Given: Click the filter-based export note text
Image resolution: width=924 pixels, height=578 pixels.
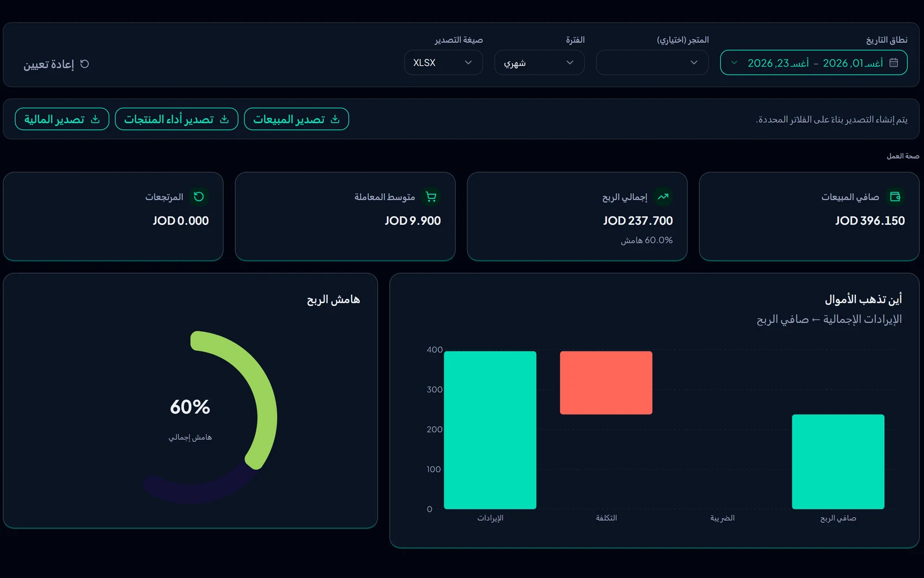Looking at the screenshot, I should [x=832, y=119].
